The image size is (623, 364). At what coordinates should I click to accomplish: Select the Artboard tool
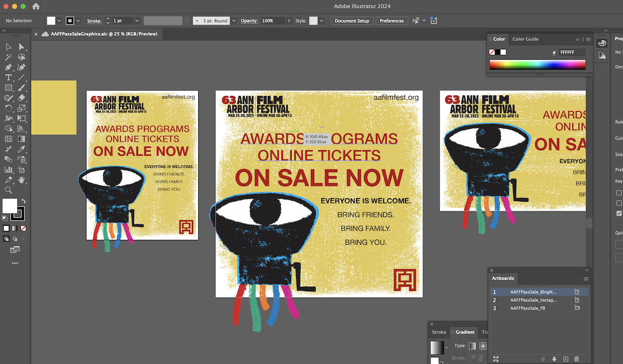point(22,170)
